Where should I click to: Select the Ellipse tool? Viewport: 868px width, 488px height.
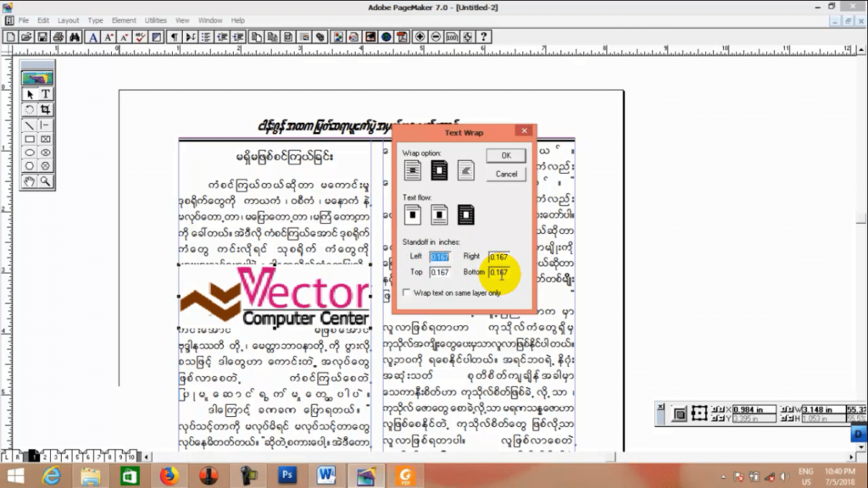point(30,152)
